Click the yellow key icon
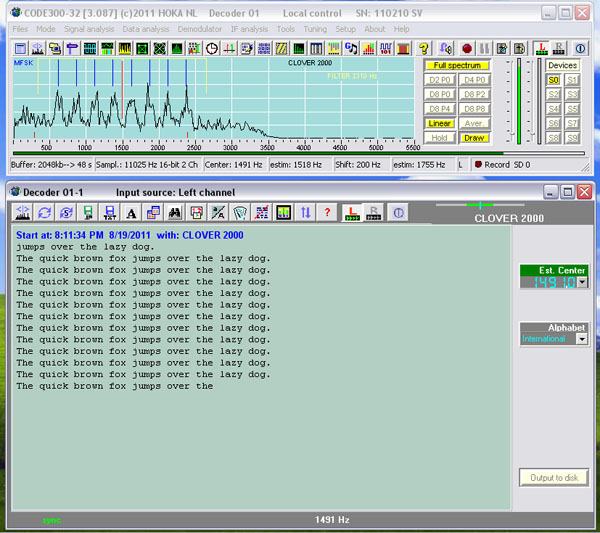Viewport: 600px width, 533px height. (423, 48)
